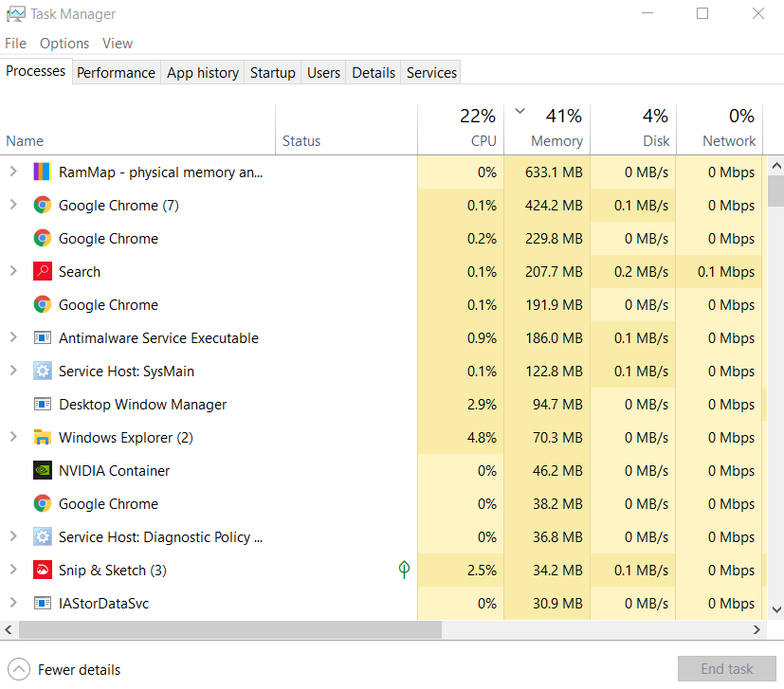
Task: Click the 2.9% CPU value
Action: [x=482, y=405]
